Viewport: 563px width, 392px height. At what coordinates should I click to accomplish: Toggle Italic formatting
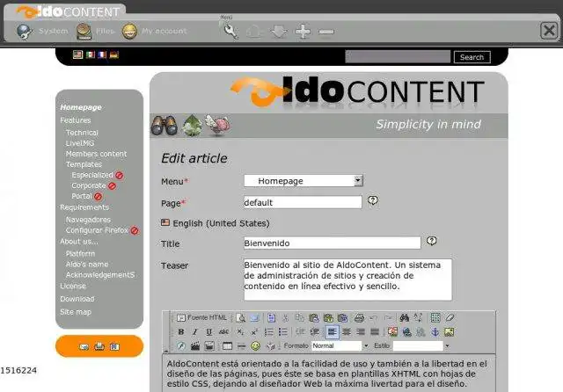pos(195,332)
